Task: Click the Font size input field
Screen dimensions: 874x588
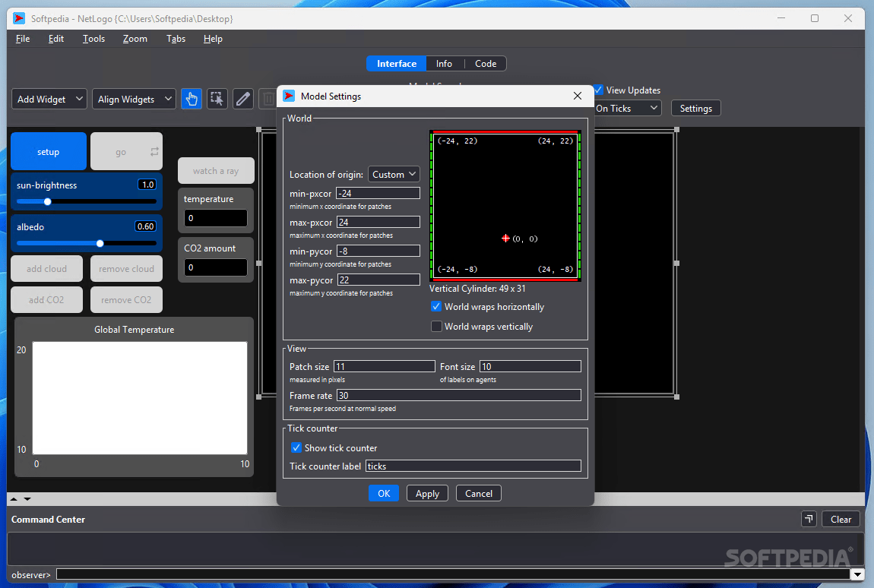Action: coord(530,366)
